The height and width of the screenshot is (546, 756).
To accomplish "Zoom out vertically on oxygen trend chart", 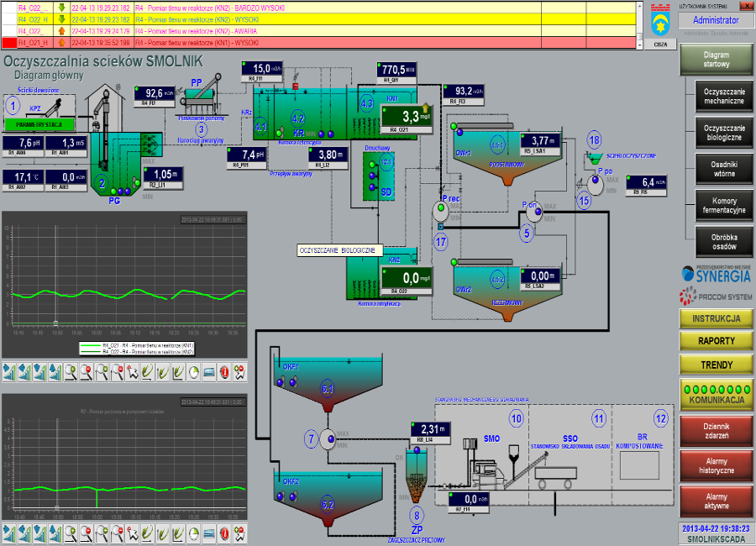I will [x=117, y=372].
